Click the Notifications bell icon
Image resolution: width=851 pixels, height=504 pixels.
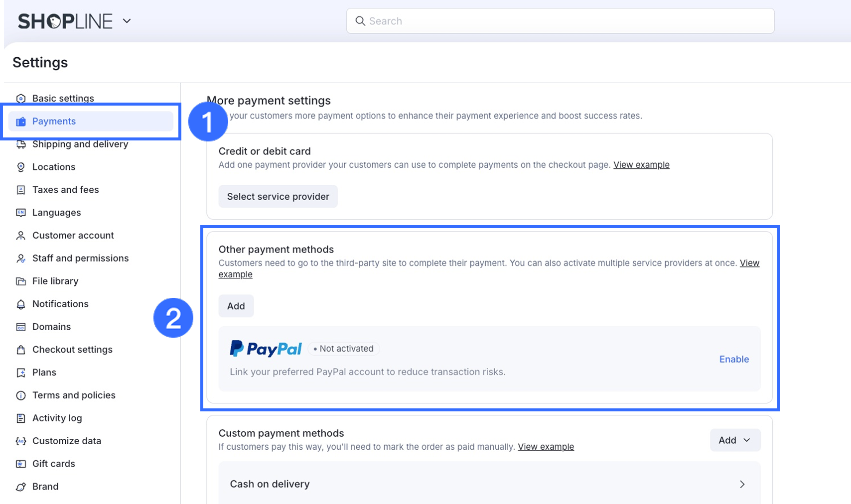pos(21,304)
